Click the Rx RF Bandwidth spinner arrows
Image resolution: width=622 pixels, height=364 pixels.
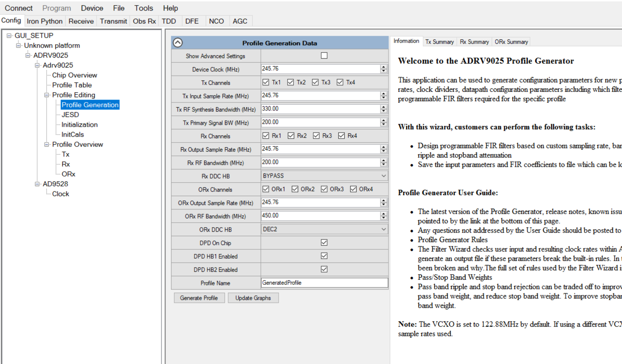tap(383, 162)
